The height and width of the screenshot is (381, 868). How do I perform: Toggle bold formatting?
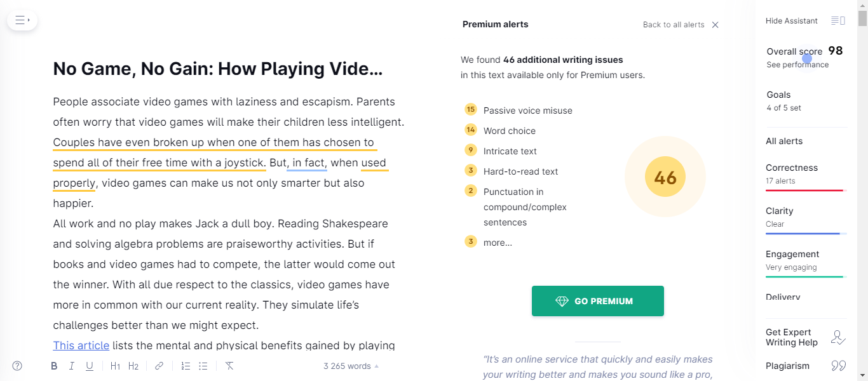pos(54,366)
